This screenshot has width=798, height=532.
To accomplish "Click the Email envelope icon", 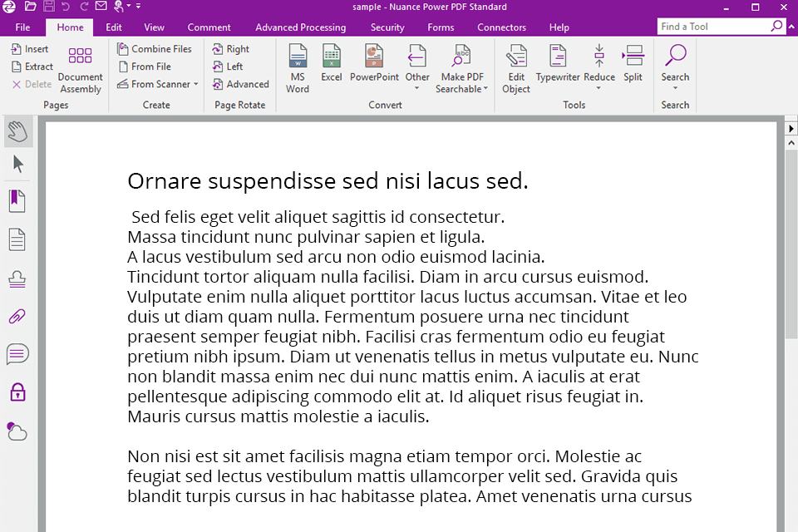I will 101,7.
